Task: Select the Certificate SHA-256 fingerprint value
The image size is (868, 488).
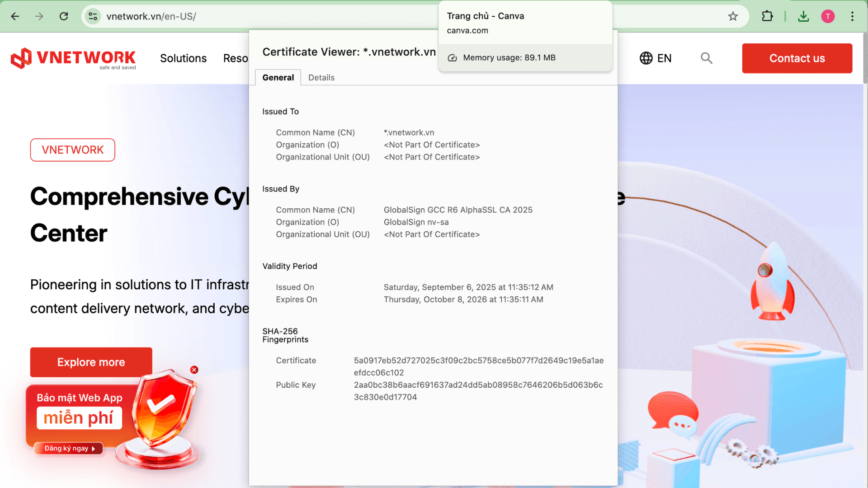Action: pyautogui.click(x=479, y=366)
